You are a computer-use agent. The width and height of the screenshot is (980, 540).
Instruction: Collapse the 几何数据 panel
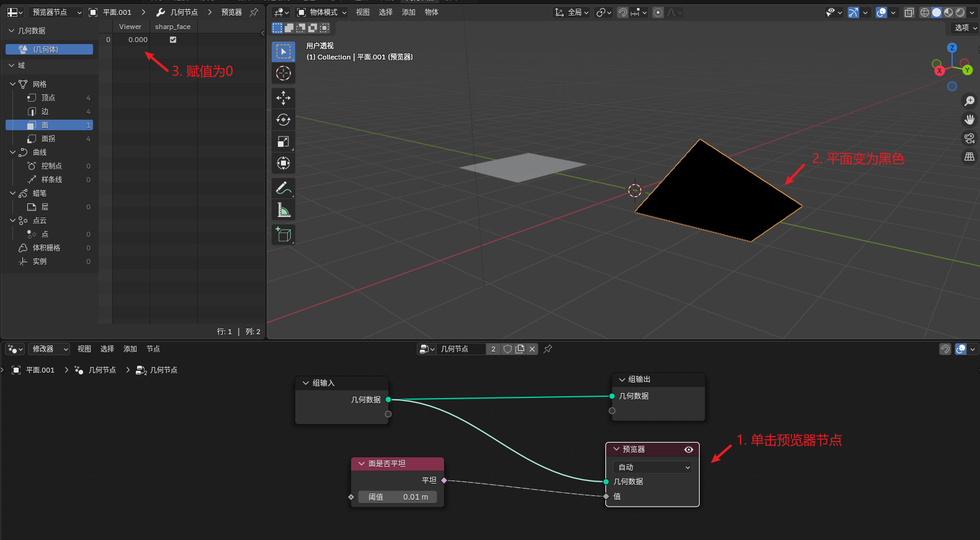(11, 30)
